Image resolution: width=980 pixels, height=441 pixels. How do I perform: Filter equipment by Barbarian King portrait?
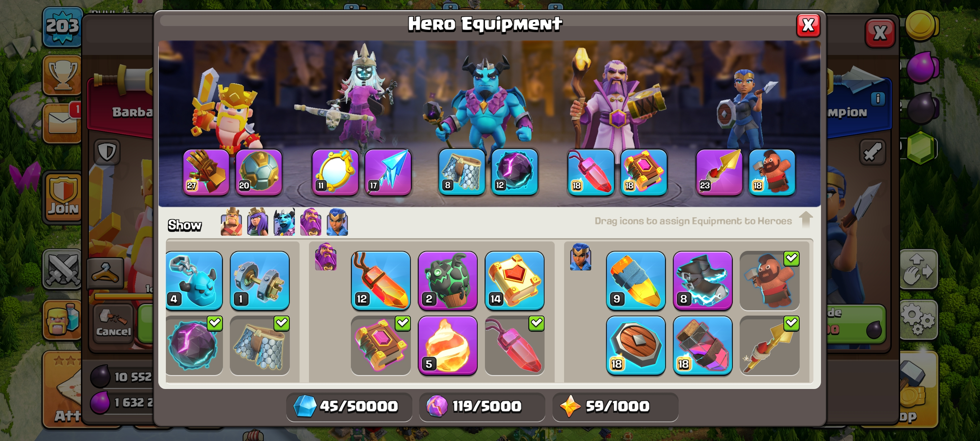point(231,222)
